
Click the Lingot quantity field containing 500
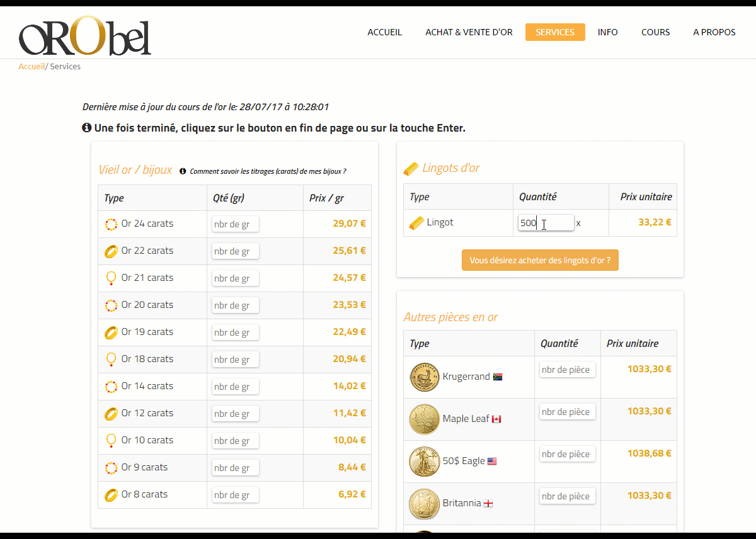click(546, 223)
